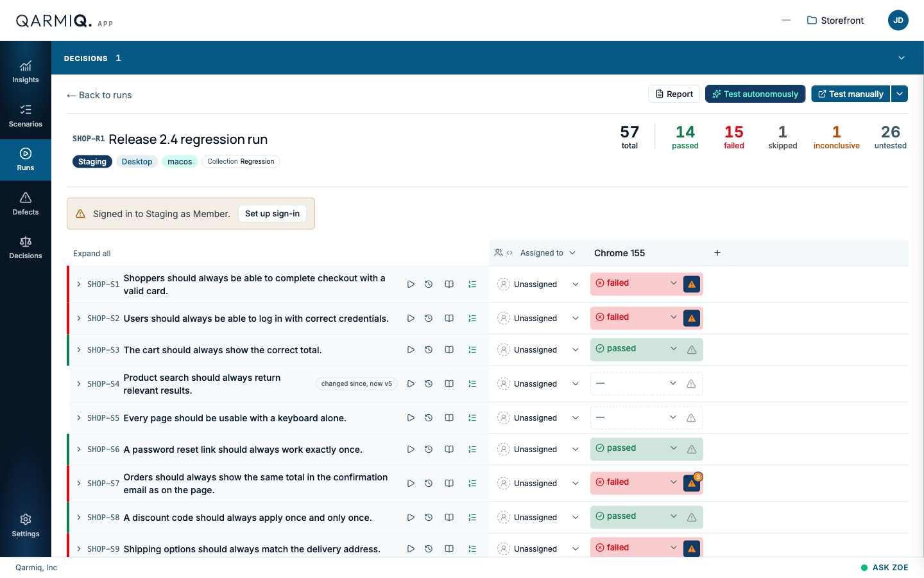Click the Collection Regression tag

pyautogui.click(x=241, y=162)
